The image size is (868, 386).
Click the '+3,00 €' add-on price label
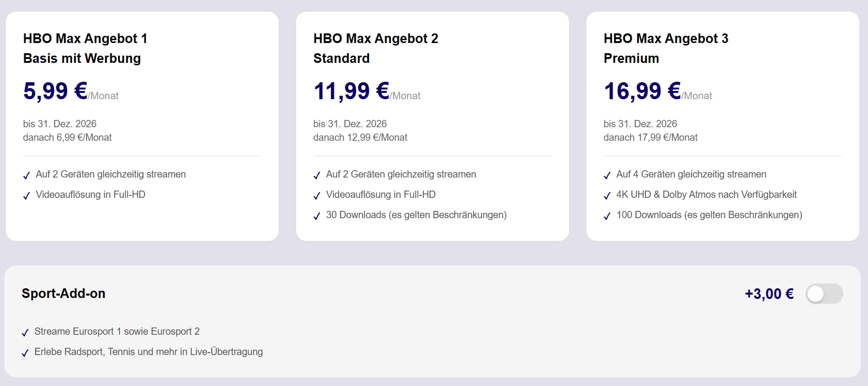click(x=769, y=294)
